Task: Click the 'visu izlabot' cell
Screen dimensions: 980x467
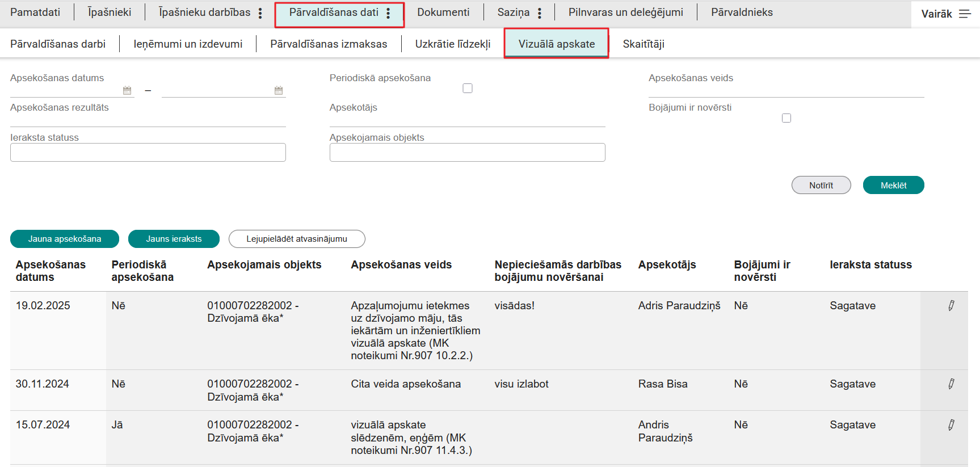Action: click(521, 384)
